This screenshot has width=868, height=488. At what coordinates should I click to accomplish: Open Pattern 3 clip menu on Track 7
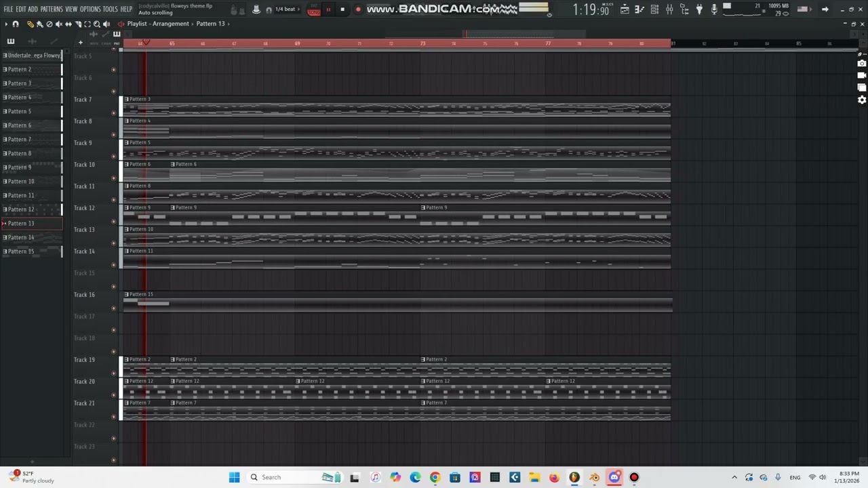click(x=126, y=99)
